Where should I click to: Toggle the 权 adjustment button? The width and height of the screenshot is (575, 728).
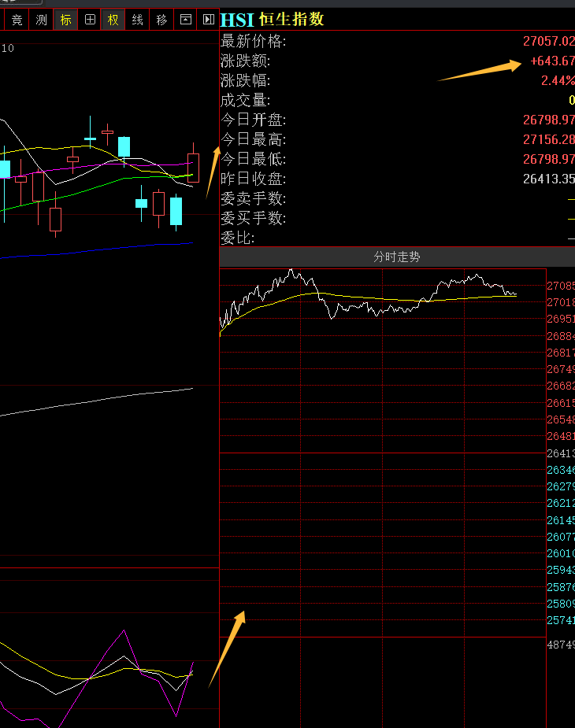pyautogui.click(x=113, y=20)
